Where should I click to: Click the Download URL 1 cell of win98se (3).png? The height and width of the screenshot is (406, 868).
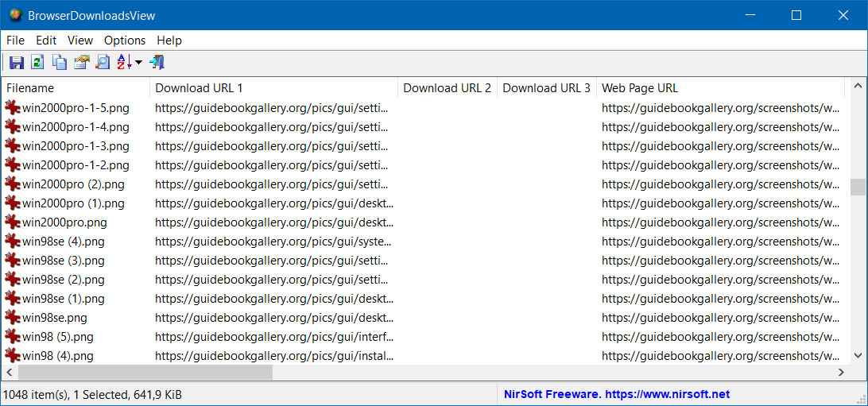[x=274, y=261]
